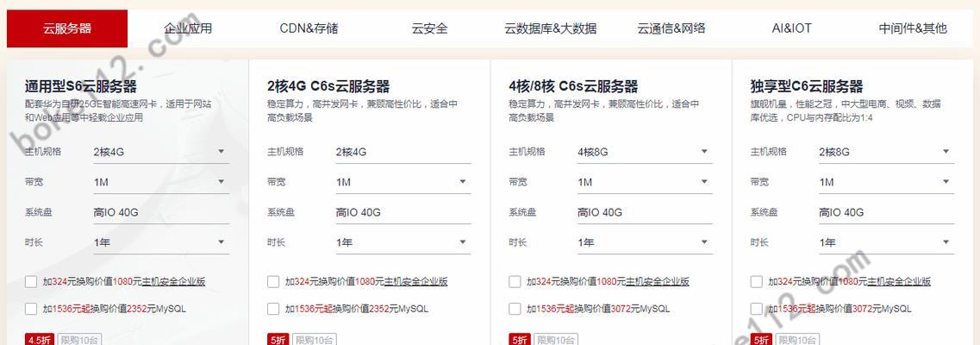Expand 时长 dropdown in 2核4G C6s card
Screen dimensions: 980x345
tap(403, 242)
